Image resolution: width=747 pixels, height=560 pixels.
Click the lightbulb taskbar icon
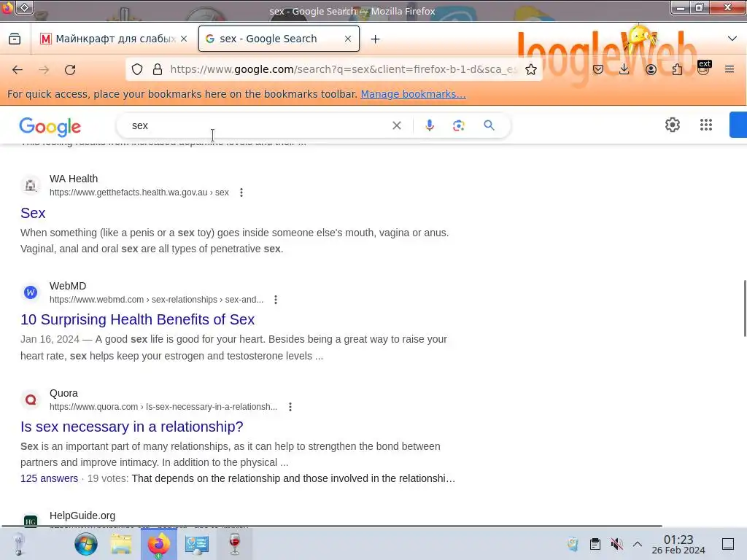(x=18, y=544)
